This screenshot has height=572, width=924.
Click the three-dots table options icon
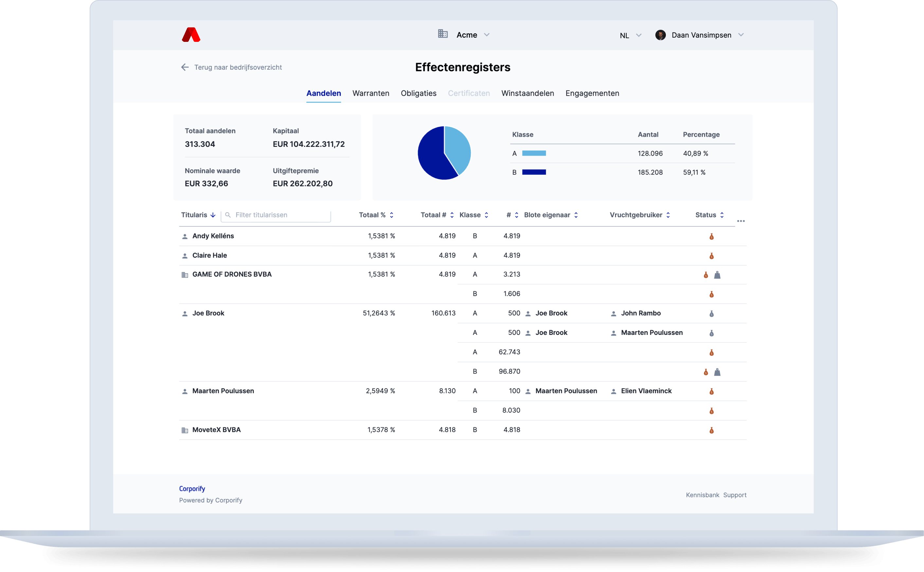741,221
